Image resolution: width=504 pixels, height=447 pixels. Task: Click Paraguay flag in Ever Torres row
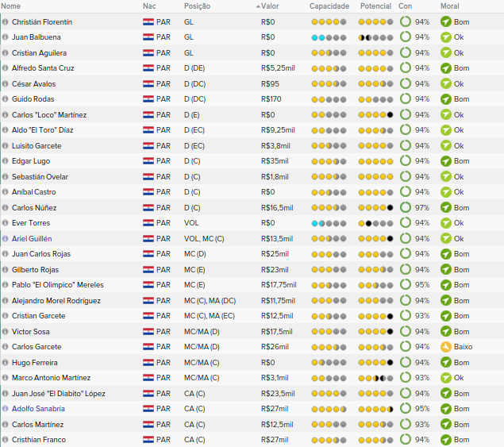coord(148,223)
